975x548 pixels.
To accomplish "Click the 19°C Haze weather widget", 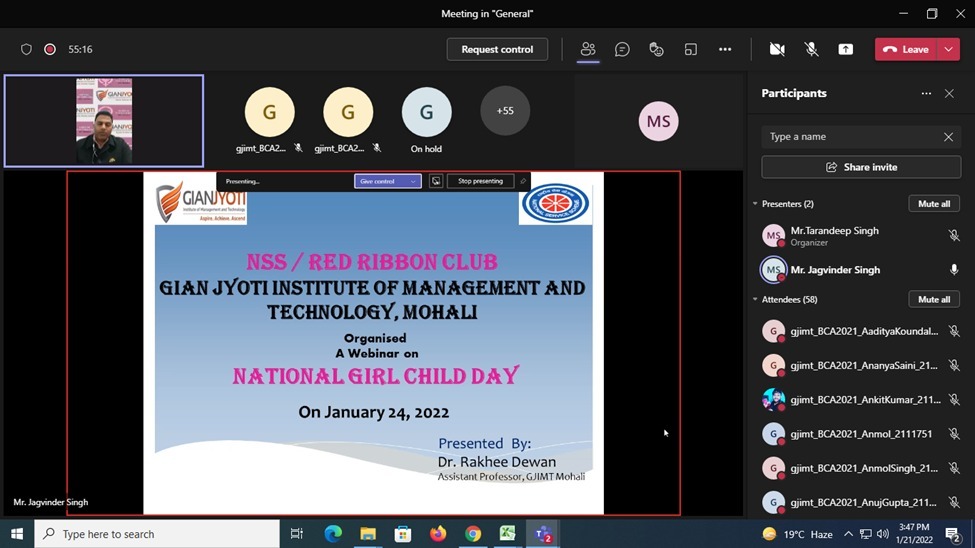I will (797, 534).
